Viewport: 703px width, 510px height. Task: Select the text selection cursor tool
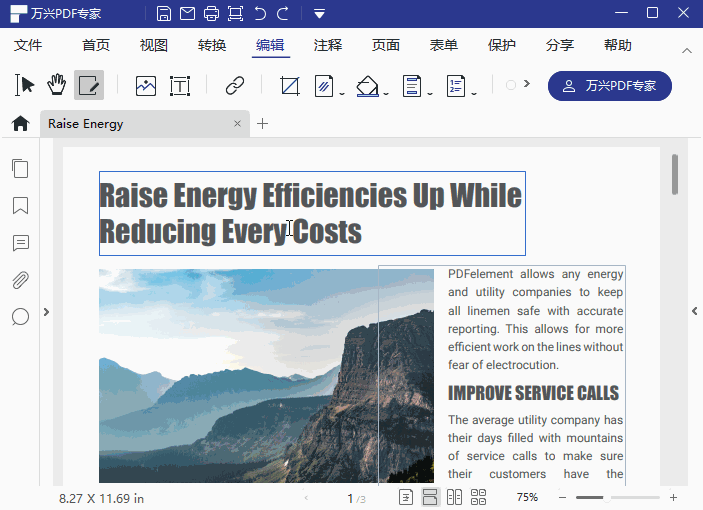(x=24, y=85)
